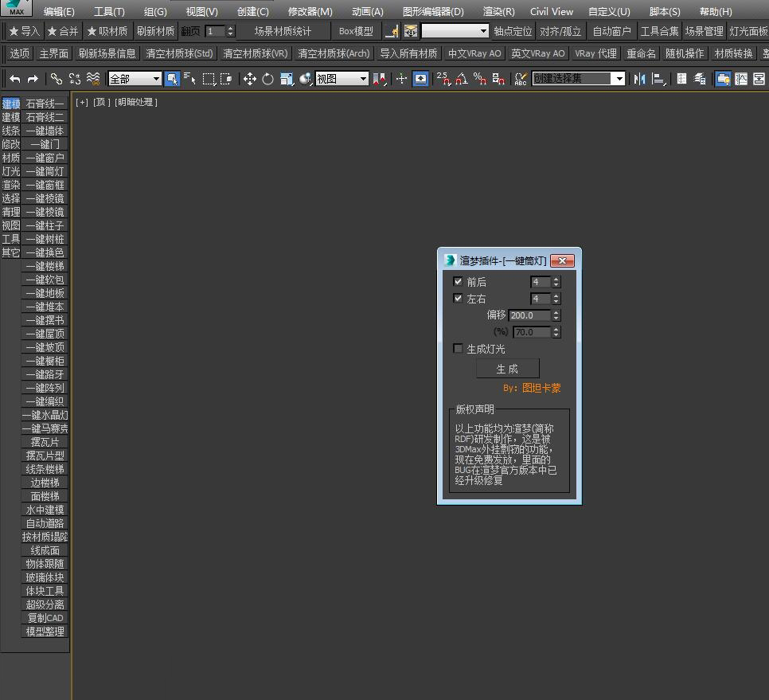Click the Select and Link chain icon

(57, 79)
